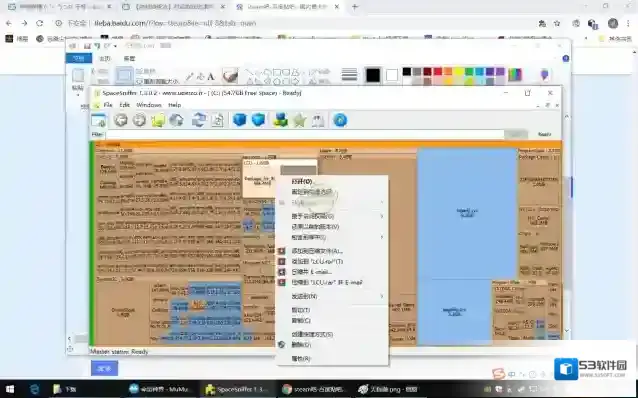Perform a new master scan icon

[x=199, y=120]
